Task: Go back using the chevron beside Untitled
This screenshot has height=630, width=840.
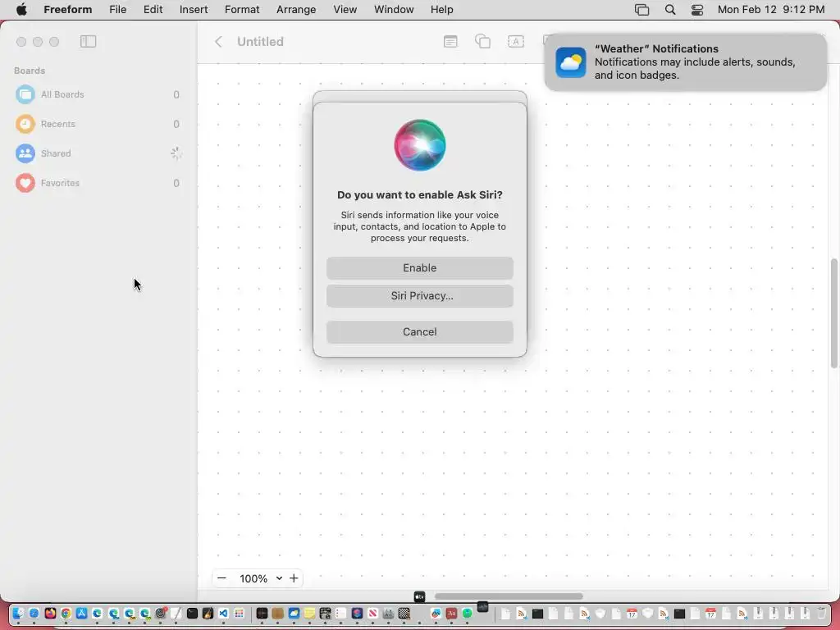Action: click(218, 41)
